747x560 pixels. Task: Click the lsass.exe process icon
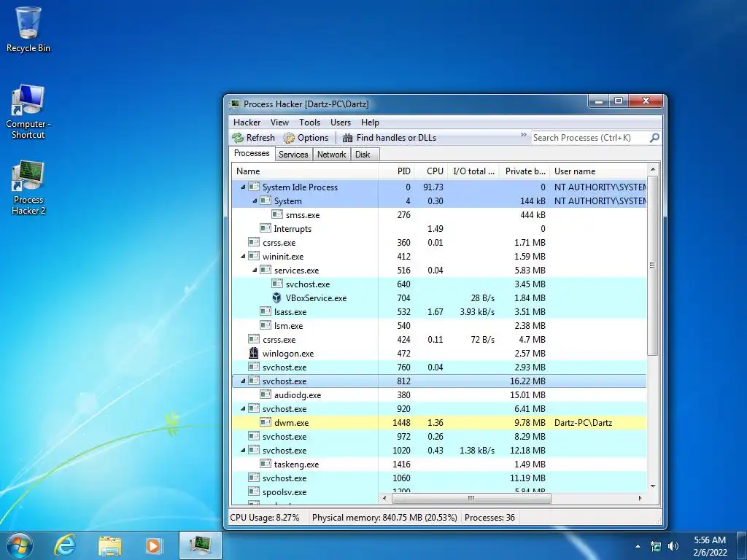coord(266,312)
